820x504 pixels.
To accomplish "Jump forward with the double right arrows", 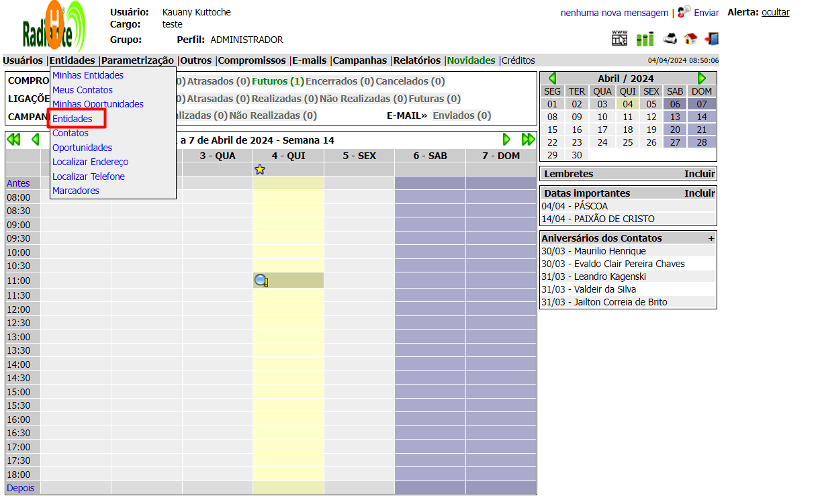I will (x=528, y=140).
